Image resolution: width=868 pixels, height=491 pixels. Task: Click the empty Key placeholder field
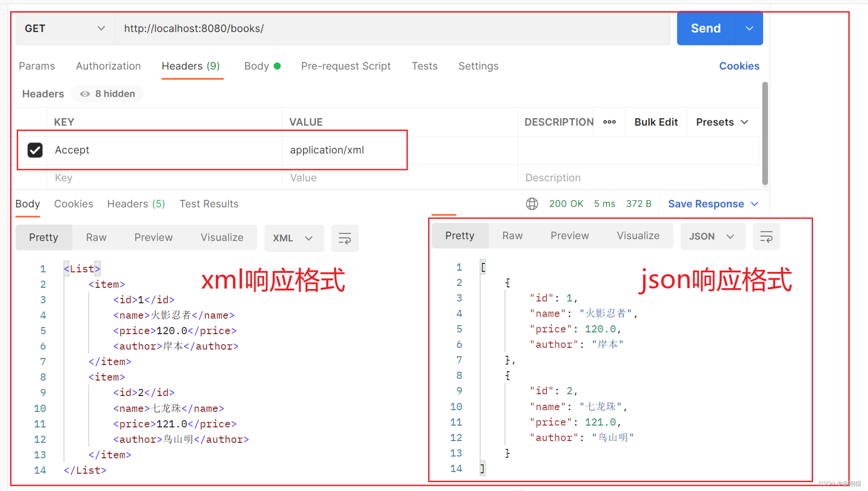(x=164, y=178)
